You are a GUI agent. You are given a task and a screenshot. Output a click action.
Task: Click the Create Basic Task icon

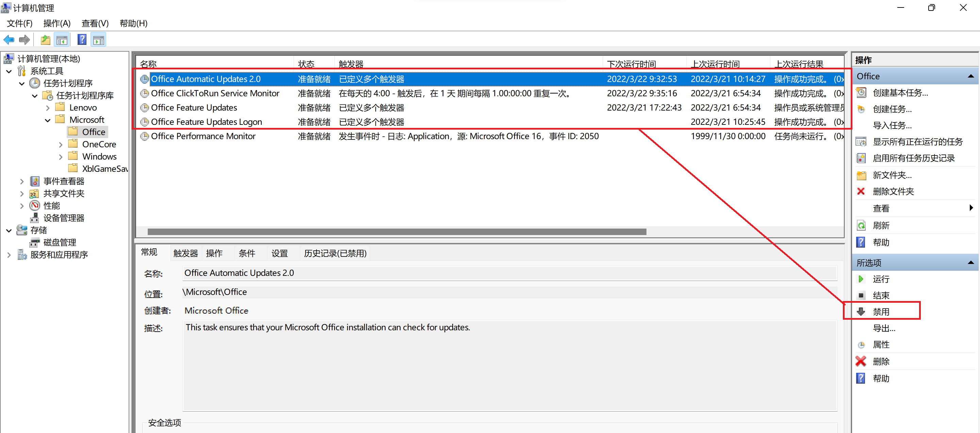pos(861,93)
